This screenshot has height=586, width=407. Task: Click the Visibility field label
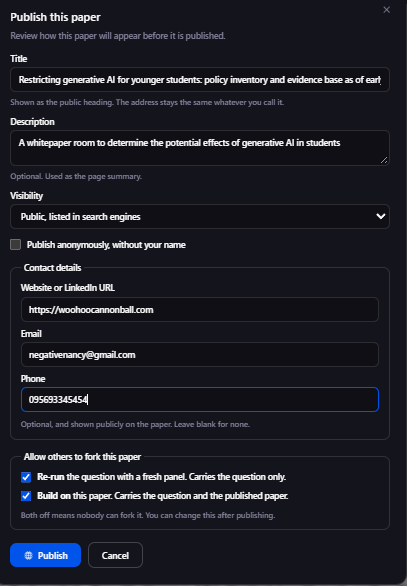coord(27,196)
